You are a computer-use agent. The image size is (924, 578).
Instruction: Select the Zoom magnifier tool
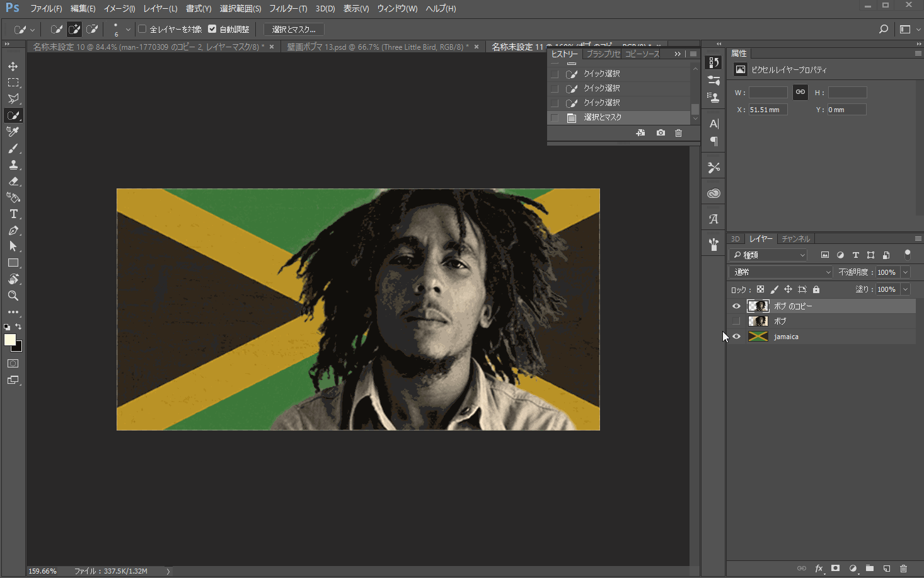point(13,296)
